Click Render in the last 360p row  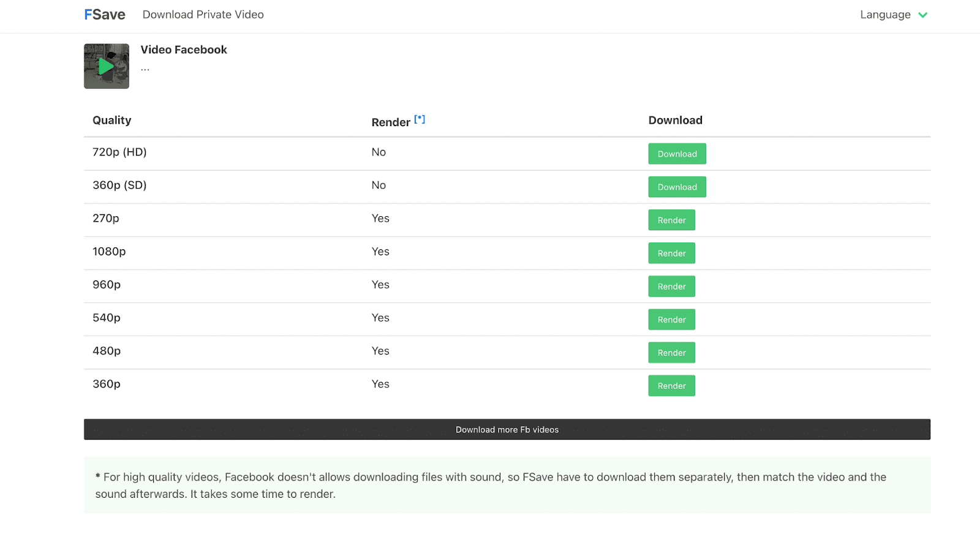coord(671,386)
